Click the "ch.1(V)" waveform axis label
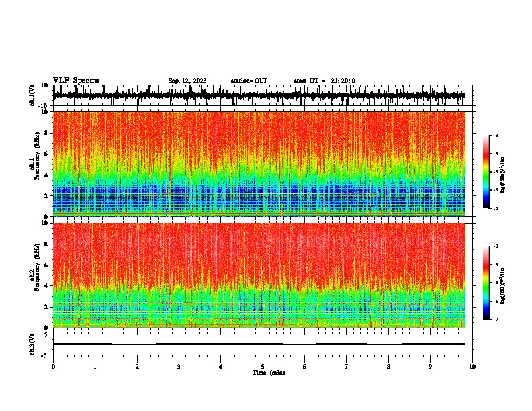This screenshot has height=411, width=532. (32, 95)
